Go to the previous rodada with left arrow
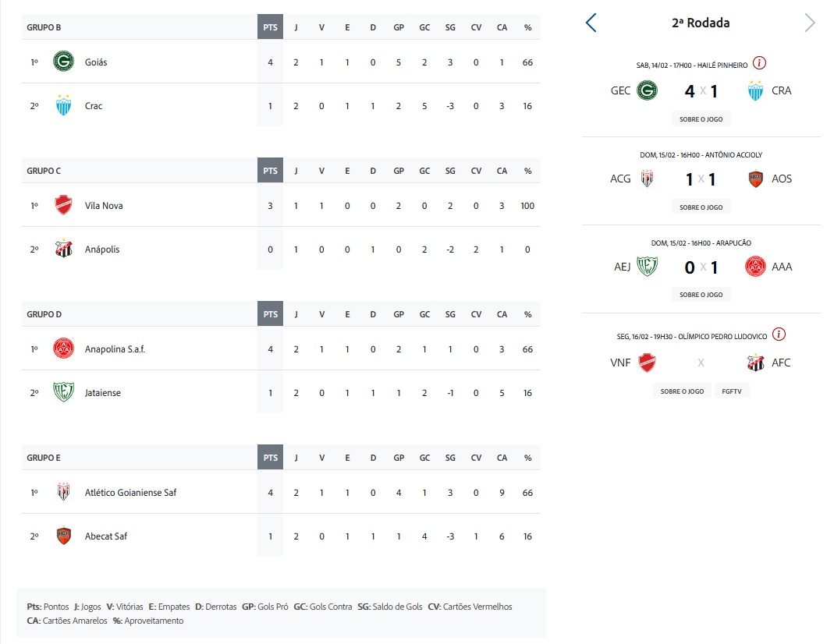Viewport: 834px width, 644px height. tap(591, 23)
